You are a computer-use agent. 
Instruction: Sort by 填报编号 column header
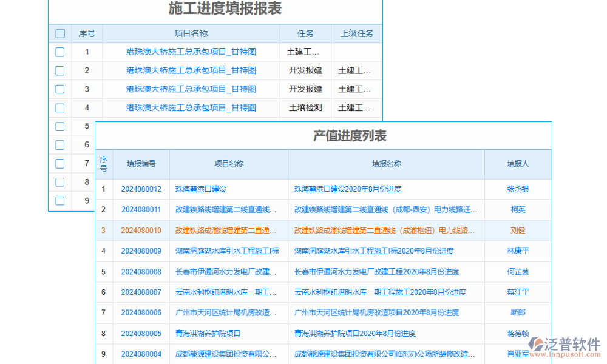click(x=141, y=164)
